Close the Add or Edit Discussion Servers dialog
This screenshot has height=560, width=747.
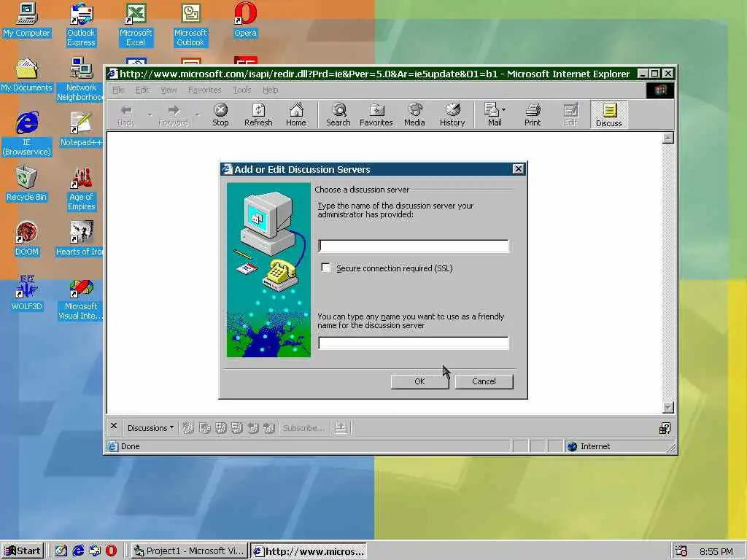(x=518, y=168)
